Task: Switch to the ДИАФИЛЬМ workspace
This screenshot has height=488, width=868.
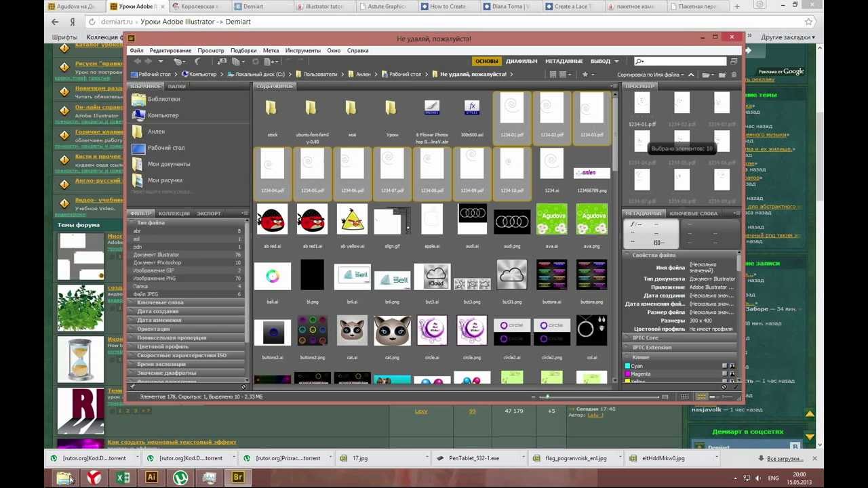Action: tap(521, 61)
